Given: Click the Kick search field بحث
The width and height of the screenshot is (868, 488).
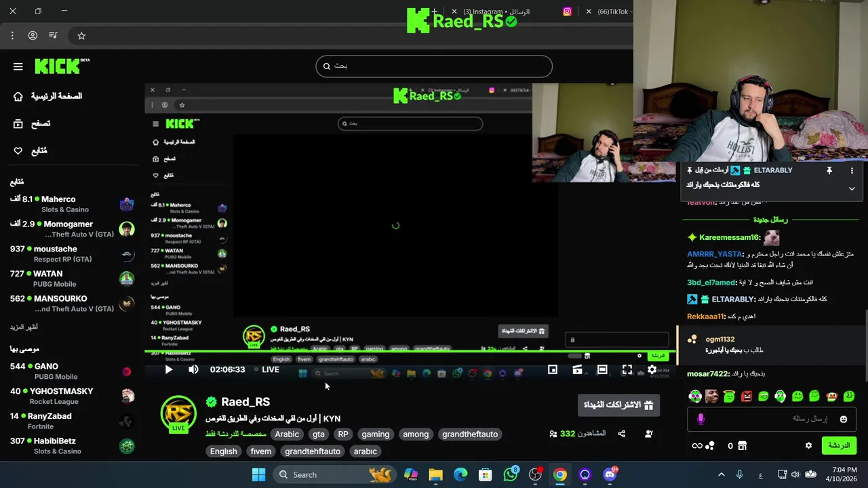Looking at the screenshot, I should pyautogui.click(x=434, y=66).
